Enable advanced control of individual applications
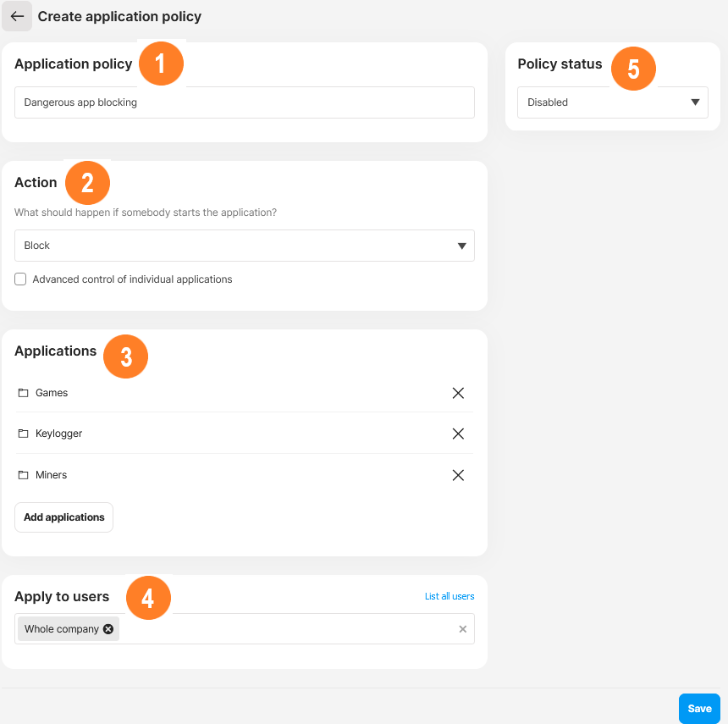This screenshot has width=728, height=724. pos(19,279)
